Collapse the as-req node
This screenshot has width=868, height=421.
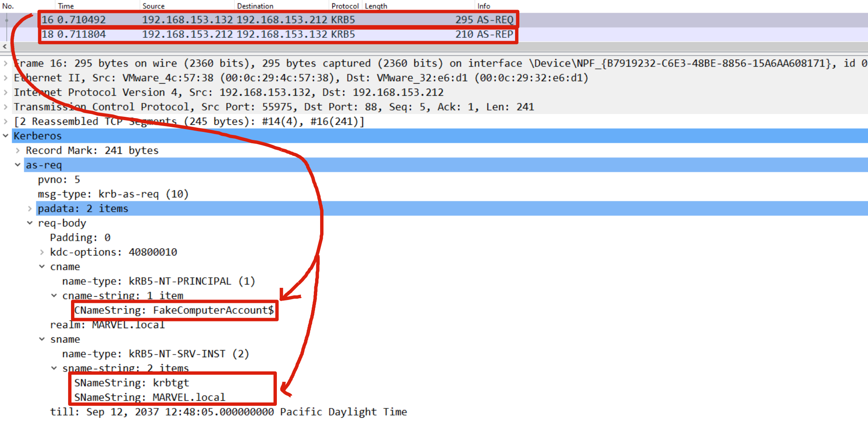pyautogui.click(x=18, y=165)
